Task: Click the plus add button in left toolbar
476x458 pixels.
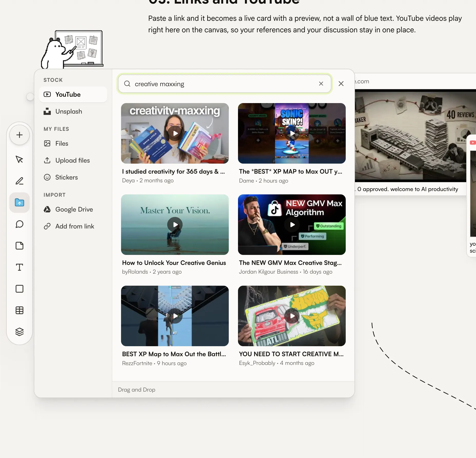Action: 19,135
